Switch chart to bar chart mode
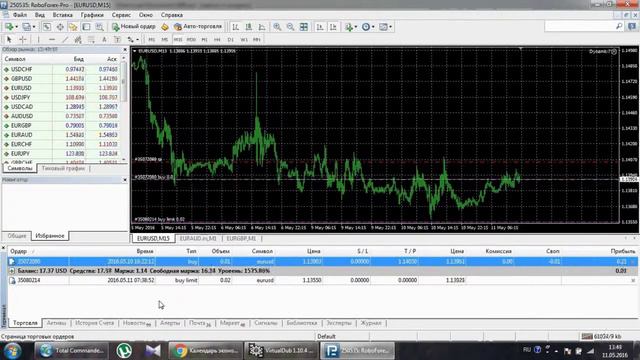The width and height of the screenshot is (640, 360). pos(236,27)
